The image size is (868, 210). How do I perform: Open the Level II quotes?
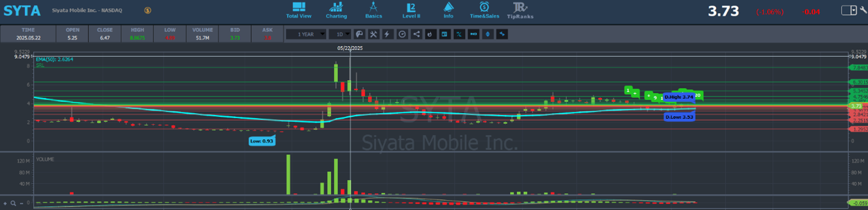411,10
